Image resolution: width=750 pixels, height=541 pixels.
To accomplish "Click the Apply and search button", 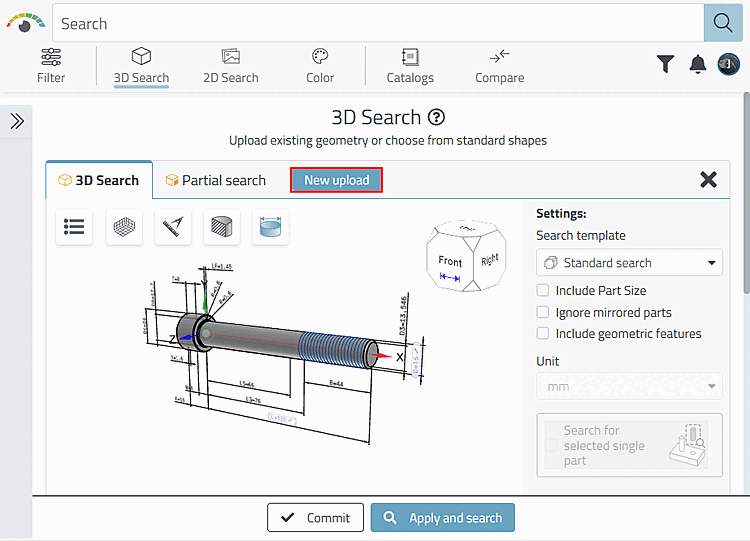I will [x=443, y=518].
